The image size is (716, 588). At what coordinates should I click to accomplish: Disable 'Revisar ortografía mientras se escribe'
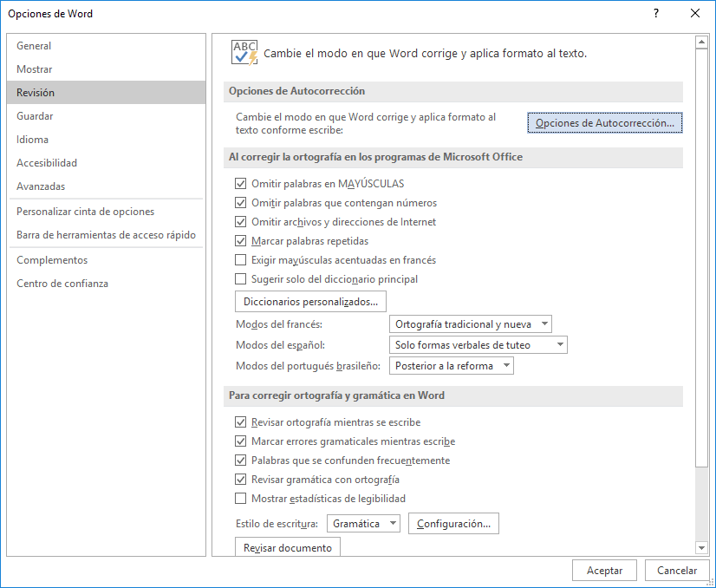click(241, 422)
